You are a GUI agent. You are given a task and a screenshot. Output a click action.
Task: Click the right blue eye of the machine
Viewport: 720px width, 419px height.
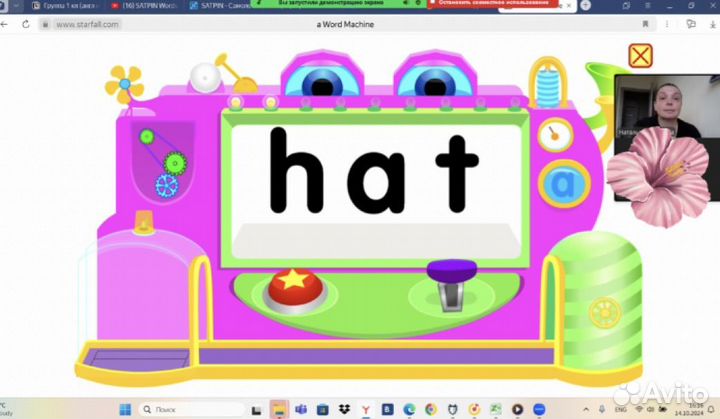(x=433, y=83)
